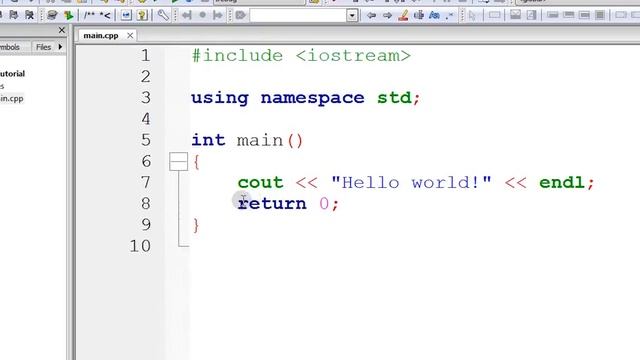Click the clear bookmarks flag icon with X
The image size is (640, 360).
pos(29,16)
